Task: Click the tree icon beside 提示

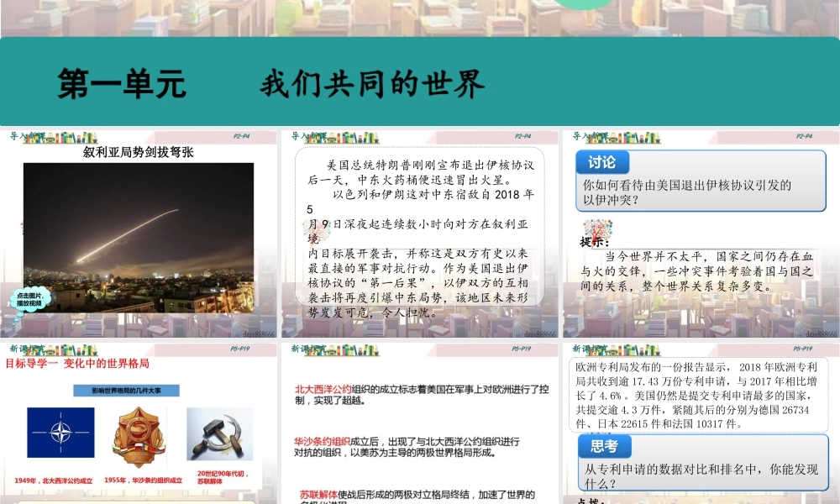Action: pos(597,229)
